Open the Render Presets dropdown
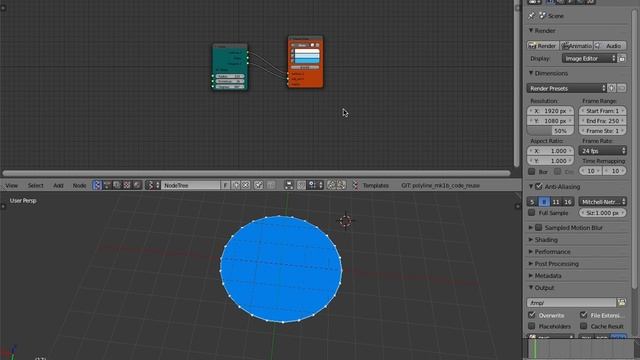 pos(566,88)
